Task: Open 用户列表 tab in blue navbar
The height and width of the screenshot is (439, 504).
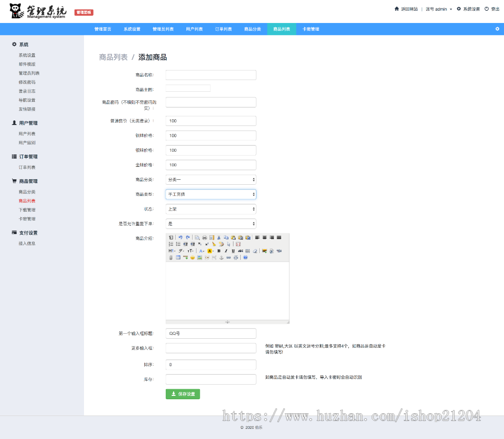Action: [194, 29]
